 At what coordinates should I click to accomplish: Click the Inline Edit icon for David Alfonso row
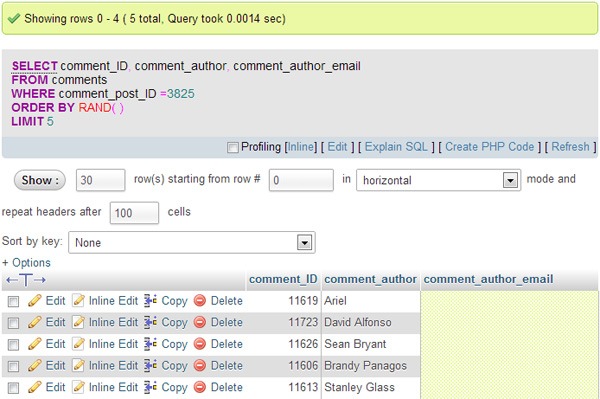[x=78, y=322]
